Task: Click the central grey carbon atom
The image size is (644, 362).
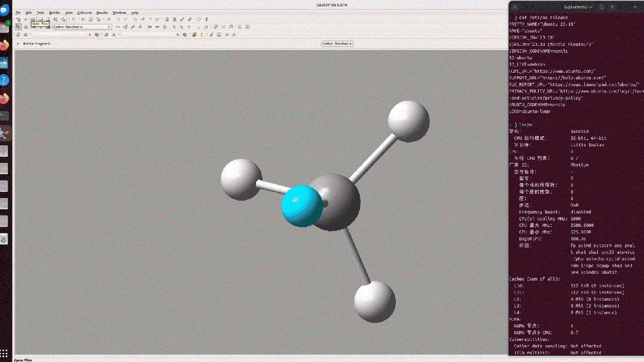Action: [340, 201]
